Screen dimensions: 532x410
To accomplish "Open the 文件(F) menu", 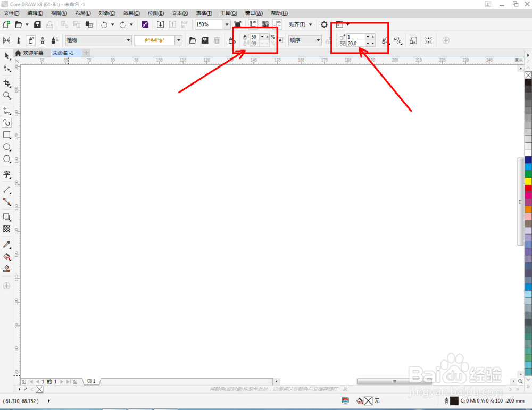I will pyautogui.click(x=11, y=13).
